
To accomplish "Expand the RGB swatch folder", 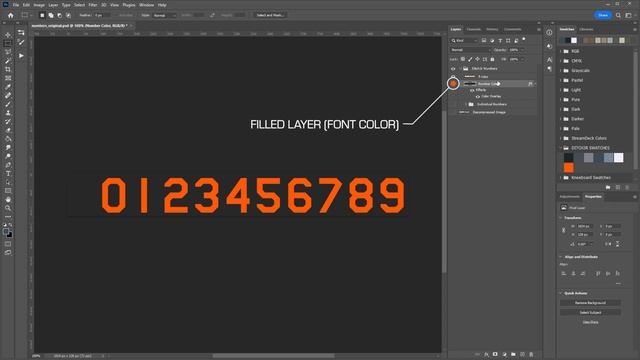I will [561, 51].
